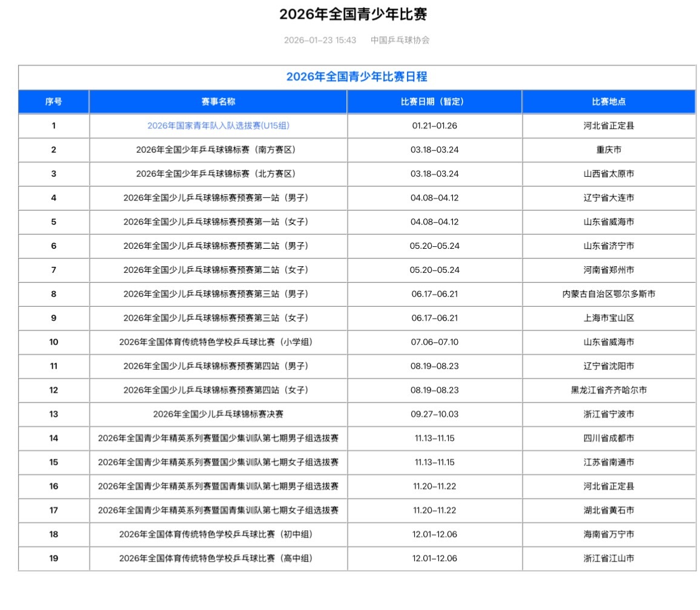
Task: Select the event 传统特色学校乒乓球比赛(高中组)
Action: pyautogui.click(x=219, y=560)
